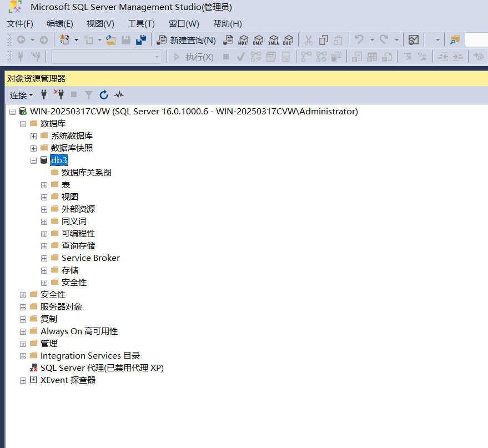
Task: Open the 文件(F) menu
Action: (x=20, y=24)
